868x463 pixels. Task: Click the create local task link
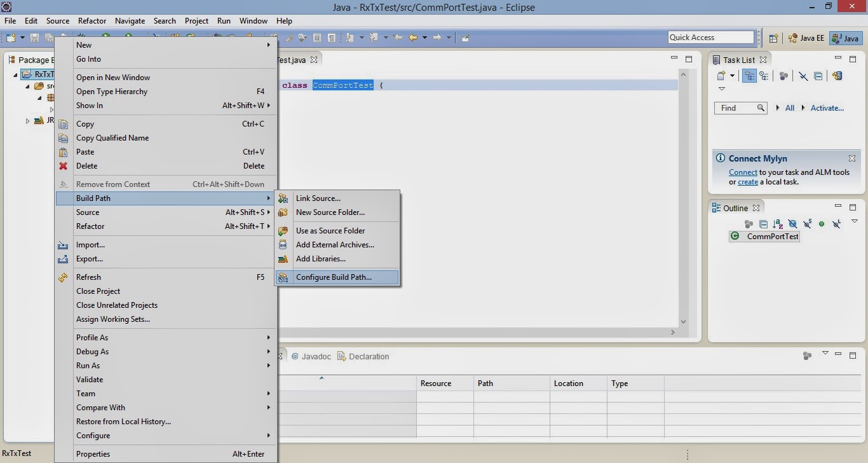pyautogui.click(x=748, y=182)
